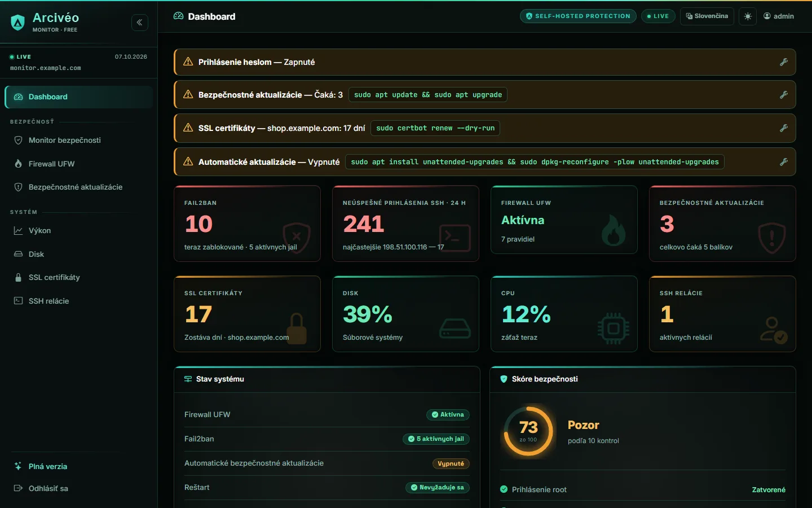The height and width of the screenshot is (508, 812).
Task: Click 'Zatvorené' status for Prihlásenie root
Action: coord(769,490)
